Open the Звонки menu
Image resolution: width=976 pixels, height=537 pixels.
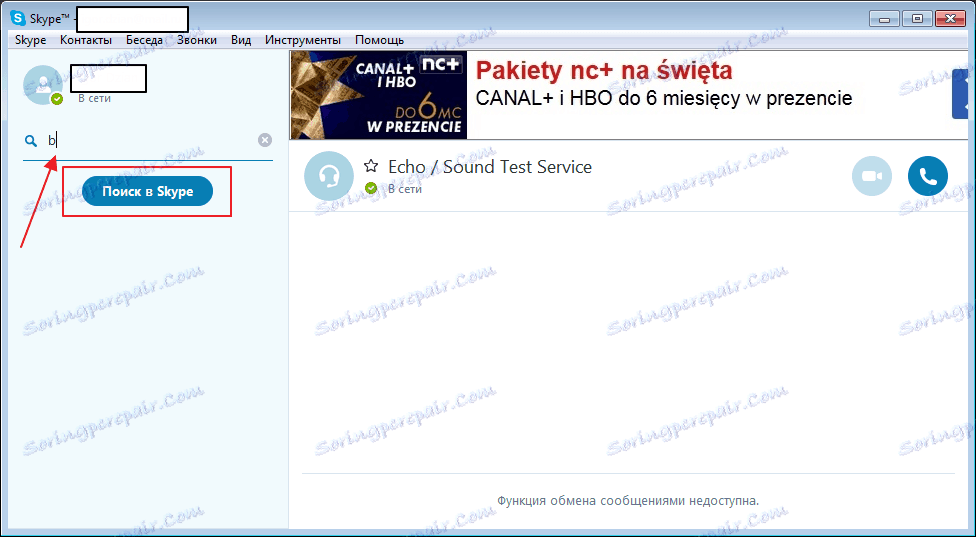point(197,40)
